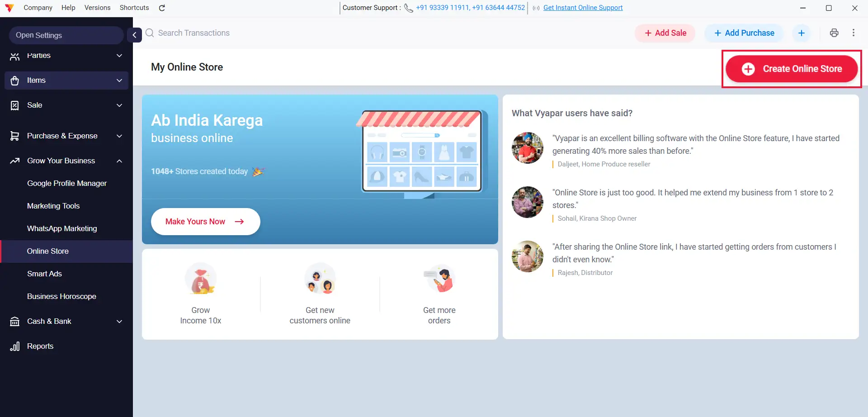Click the refresh icon in the menu bar
868x417 pixels.
click(x=162, y=8)
